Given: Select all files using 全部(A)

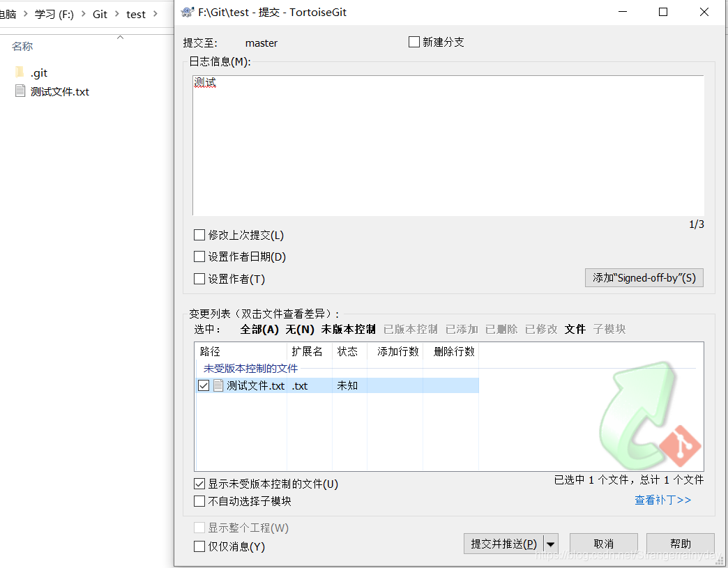Looking at the screenshot, I should pos(259,329).
